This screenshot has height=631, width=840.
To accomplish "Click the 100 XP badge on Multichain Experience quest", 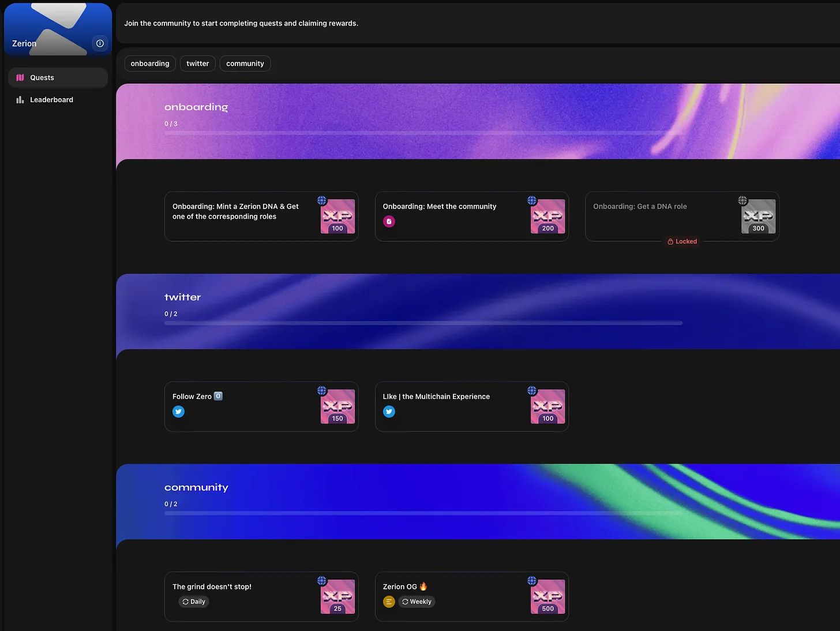I will click(x=548, y=406).
